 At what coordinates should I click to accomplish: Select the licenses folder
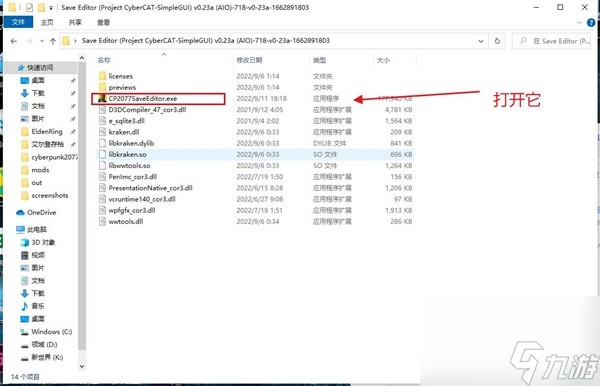click(121, 76)
